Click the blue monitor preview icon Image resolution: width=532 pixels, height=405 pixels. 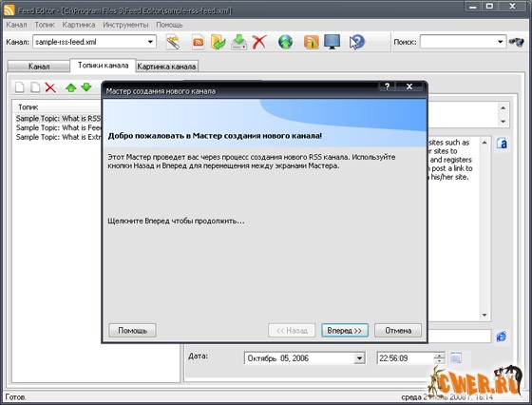332,43
